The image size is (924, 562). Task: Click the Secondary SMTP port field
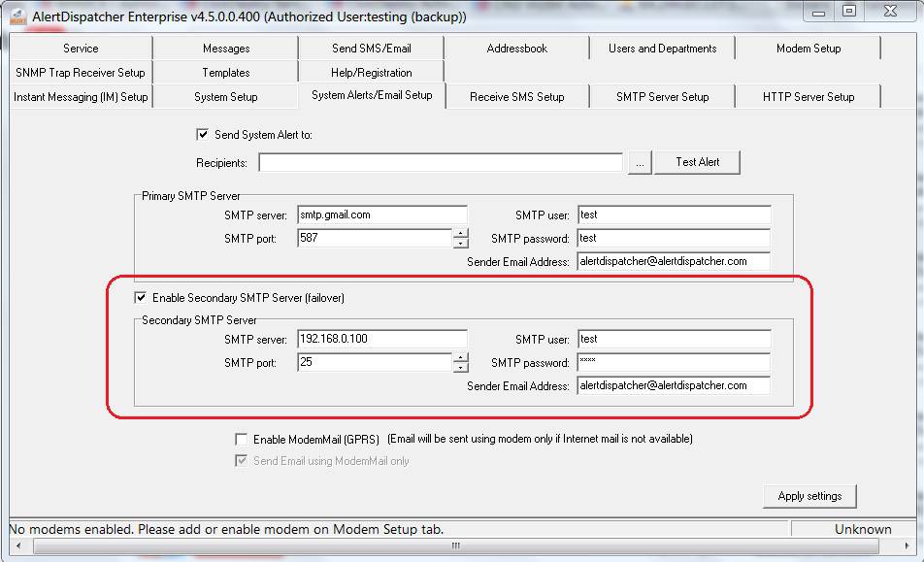pos(375,362)
